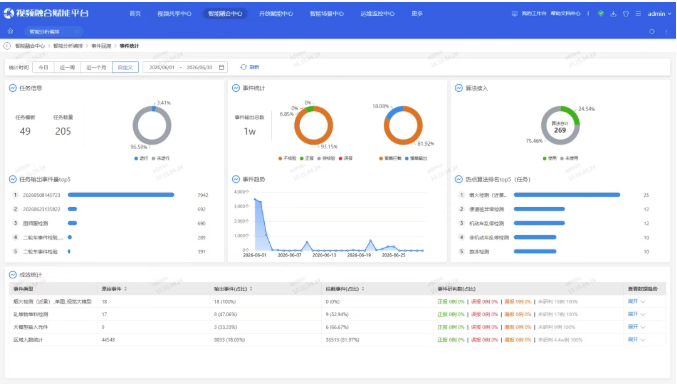Go back using breadcrumb circular arrow icon
This screenshot has width=677, height=384.
tap(7, 46)
